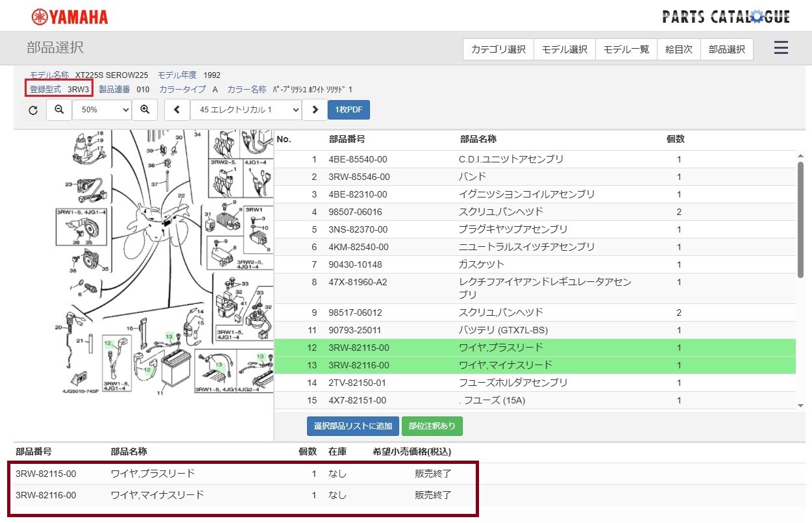The image size is (812, 523).
Task: Click 3RW-82116-00 in the bottom selected-parts table
Action: coord(45,495)
